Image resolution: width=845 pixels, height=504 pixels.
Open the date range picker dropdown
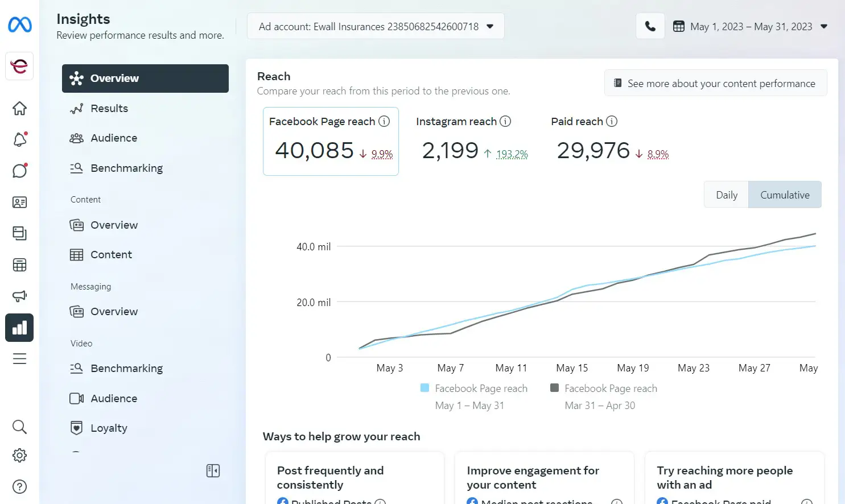pyautogui.click(x=750, y=26)
